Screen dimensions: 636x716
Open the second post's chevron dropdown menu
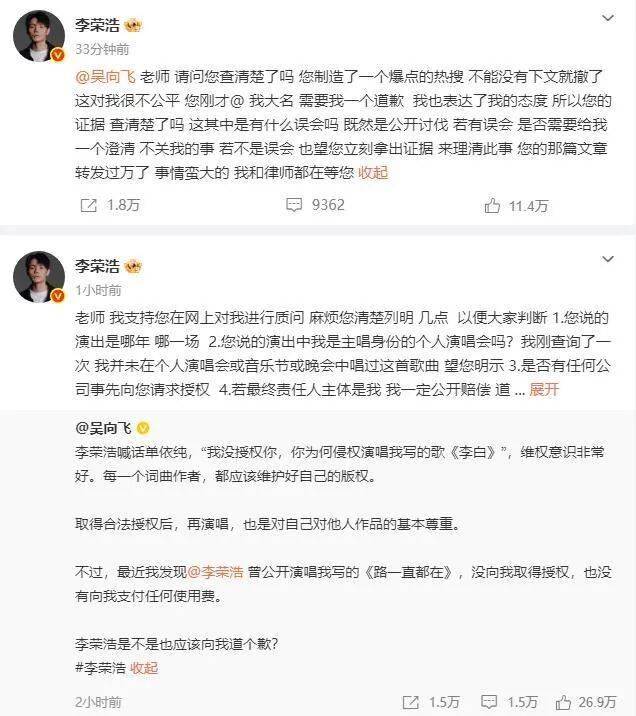point(608,259)
